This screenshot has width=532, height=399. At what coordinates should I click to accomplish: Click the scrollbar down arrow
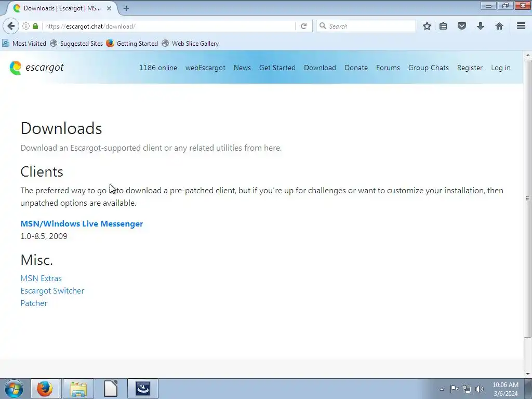(528, 374)
